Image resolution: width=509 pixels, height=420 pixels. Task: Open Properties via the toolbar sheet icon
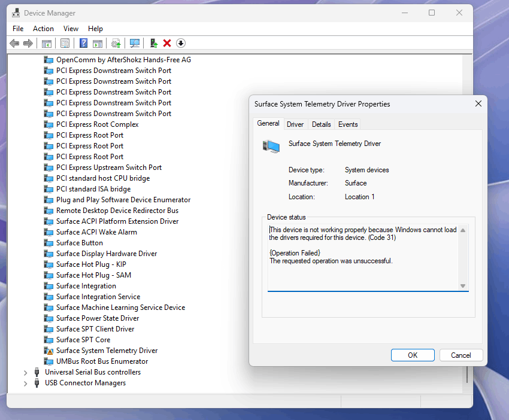65,43
